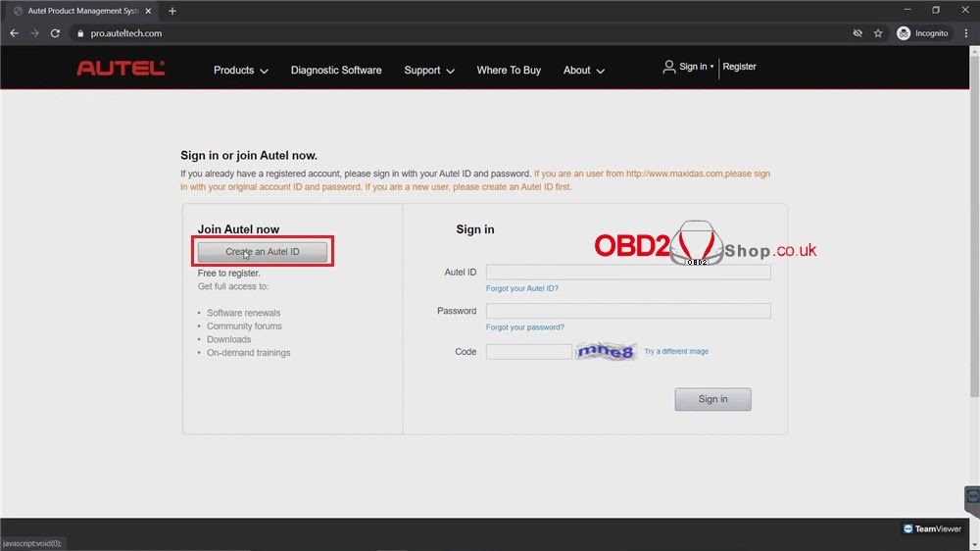Close the Autel Product Management tab
The width and height of the screenshot is (980, 551).
[x=148, y=11]
